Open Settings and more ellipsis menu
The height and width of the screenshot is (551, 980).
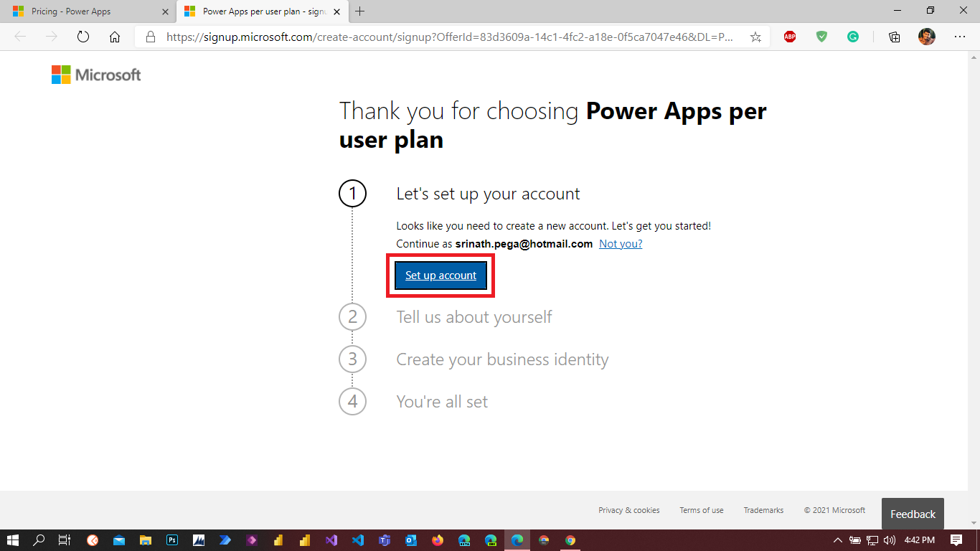(x=960, y=37)
